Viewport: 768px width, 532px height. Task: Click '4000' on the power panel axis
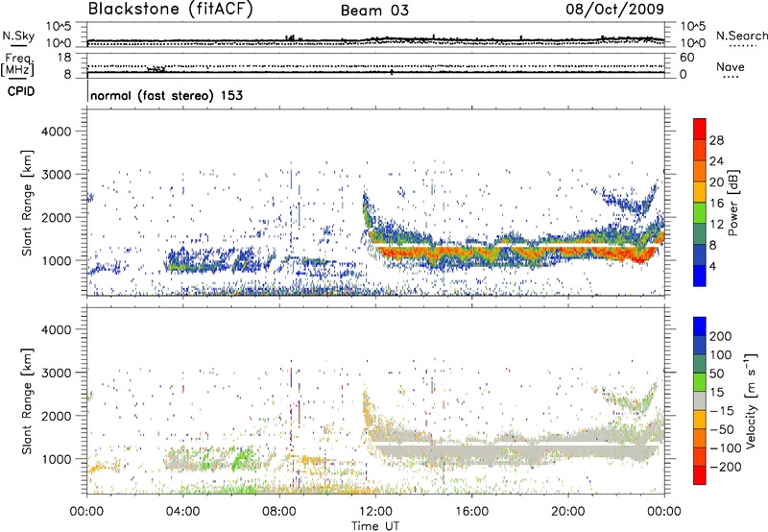tap(56, 132)
